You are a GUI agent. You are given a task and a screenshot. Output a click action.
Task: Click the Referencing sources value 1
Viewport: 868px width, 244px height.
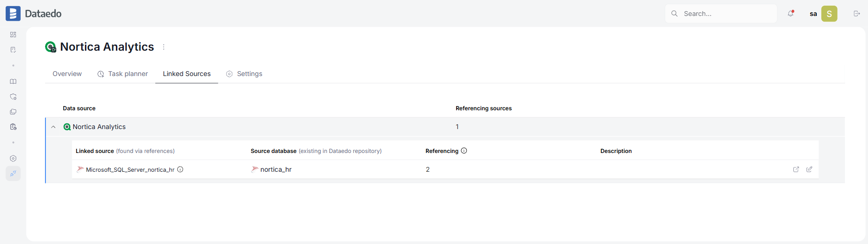tap(457, 127)
